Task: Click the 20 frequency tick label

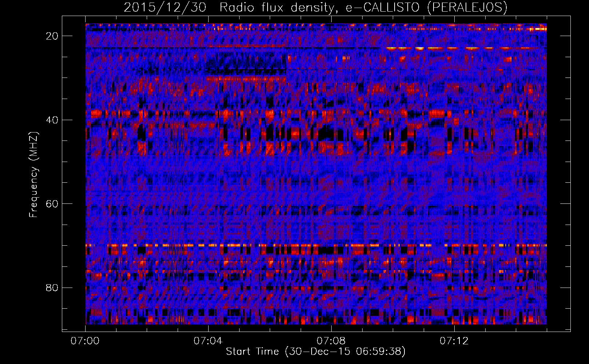Action: click(52, 36)
